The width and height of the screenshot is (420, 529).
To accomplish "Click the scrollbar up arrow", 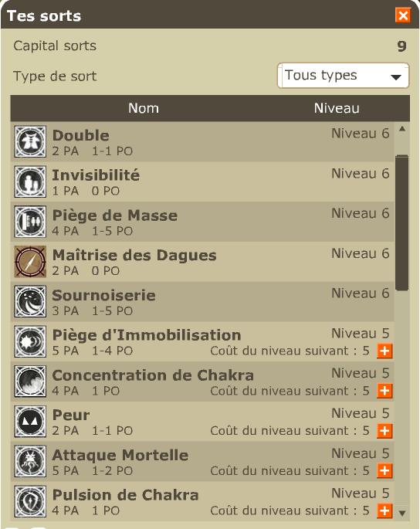I will 401,128.
